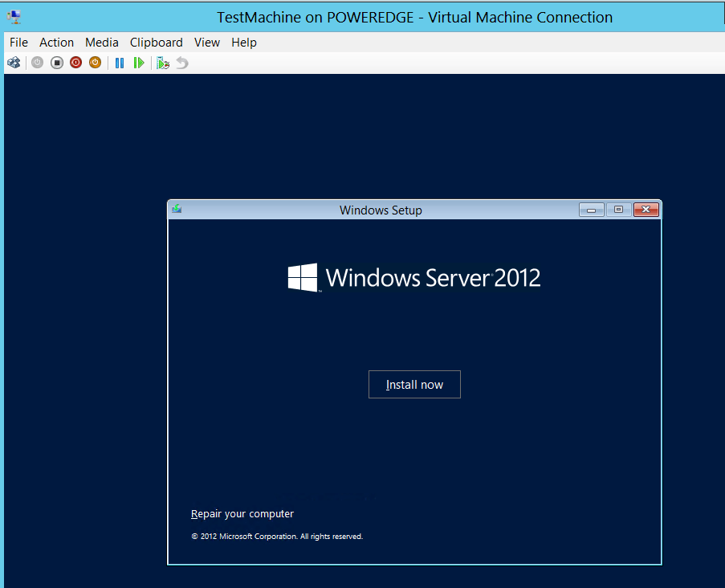Click the Install now button
Viewport: 725px width, 588px height.
[x=414, y=385]
